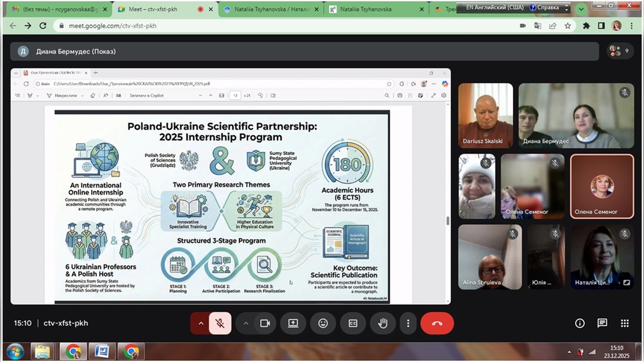Click the raise hand icon
The image size is (644, 362).
(383, 323)
